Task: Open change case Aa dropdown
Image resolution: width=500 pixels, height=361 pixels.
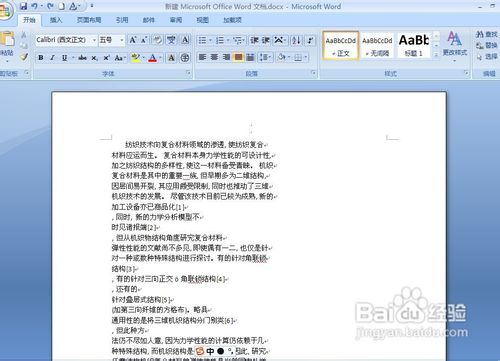Action: [x=119, y=58]
